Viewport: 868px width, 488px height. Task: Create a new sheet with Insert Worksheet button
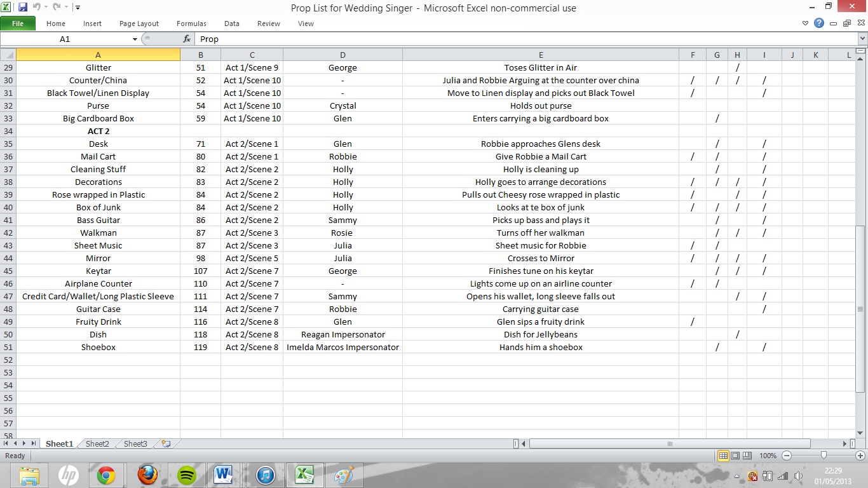click(x=164, y=444)
